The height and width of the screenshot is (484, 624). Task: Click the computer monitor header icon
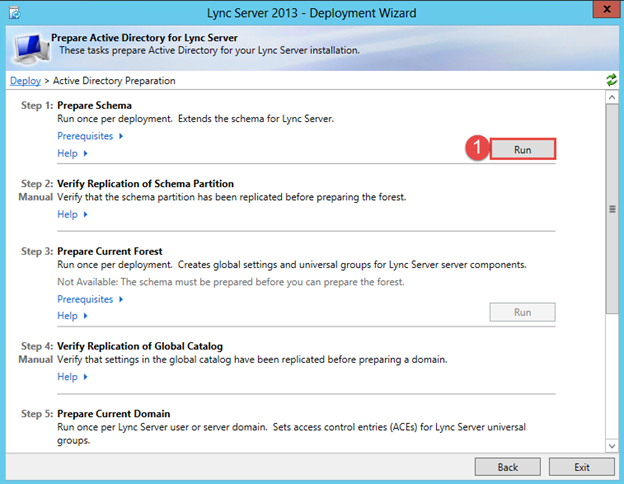click(x=31, y=49)
